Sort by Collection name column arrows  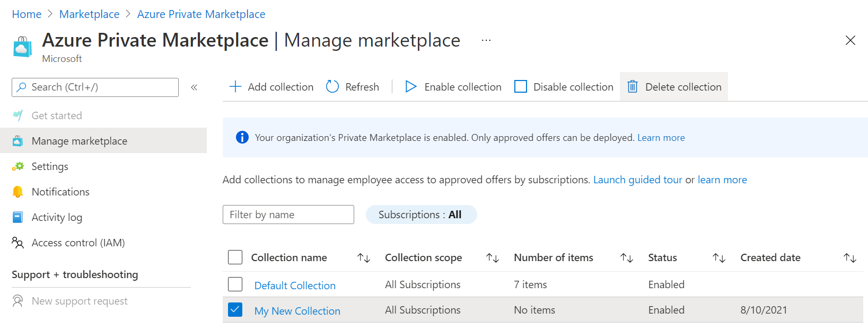pos(363,258)
